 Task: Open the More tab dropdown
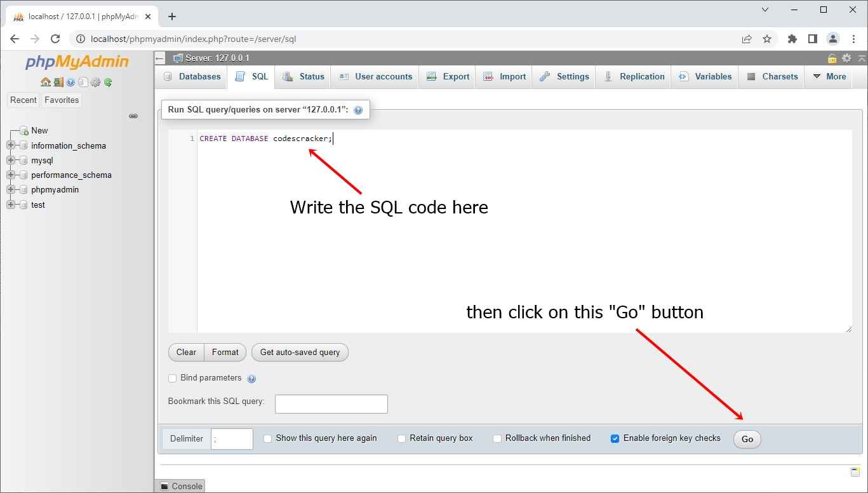[829, 76]
